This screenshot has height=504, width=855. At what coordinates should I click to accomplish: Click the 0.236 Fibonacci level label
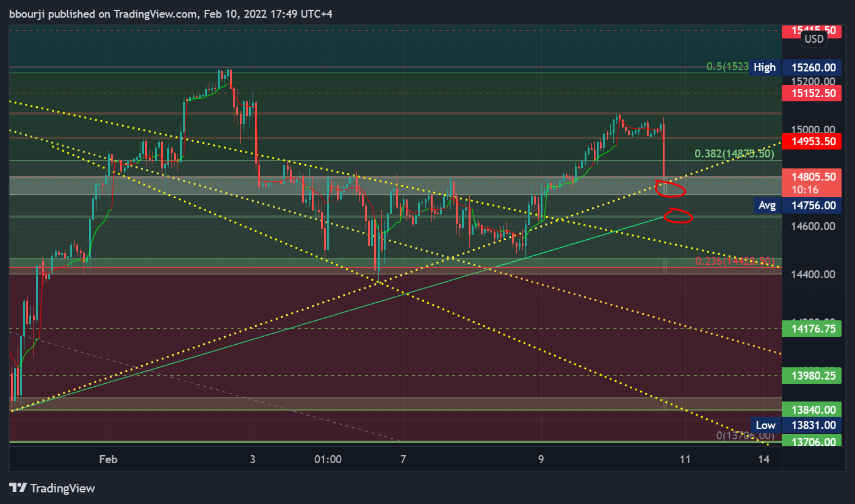coord(735,261)
